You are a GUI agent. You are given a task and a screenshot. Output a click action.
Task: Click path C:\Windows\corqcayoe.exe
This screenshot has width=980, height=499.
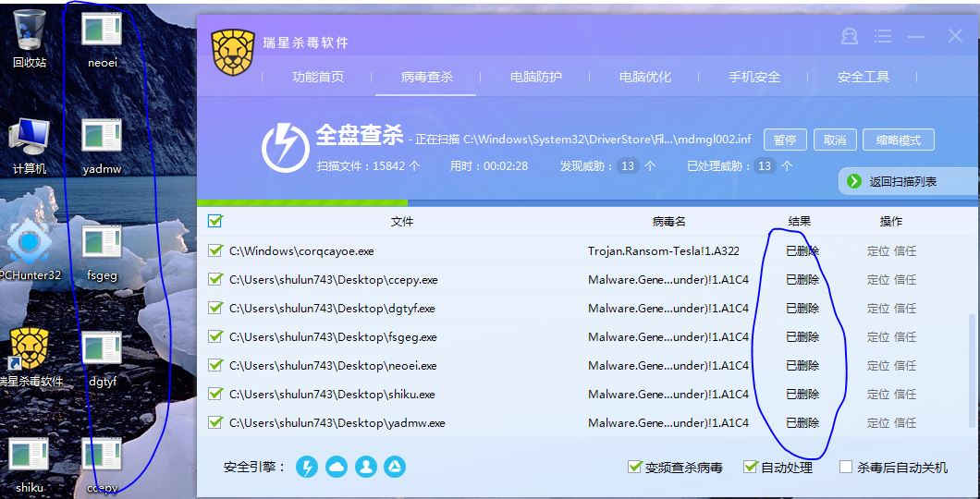[x=302, y=251]
